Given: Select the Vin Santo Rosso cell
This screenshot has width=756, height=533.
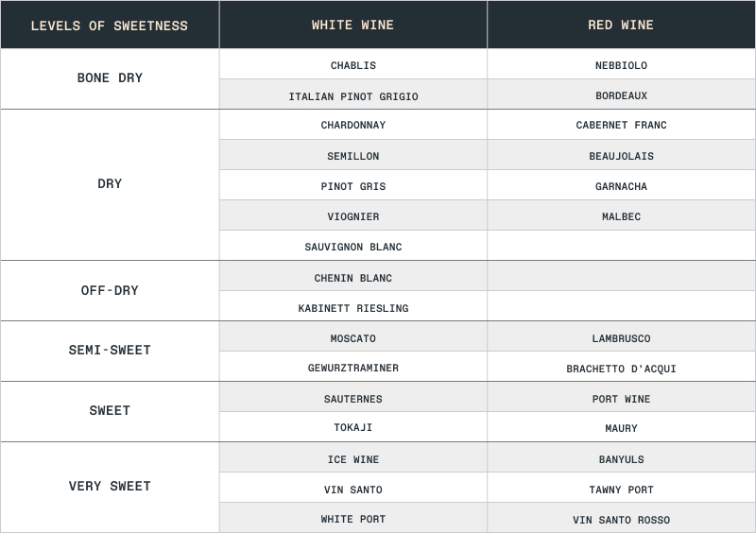Looking at the screenshot, I should tap(621, 518).
